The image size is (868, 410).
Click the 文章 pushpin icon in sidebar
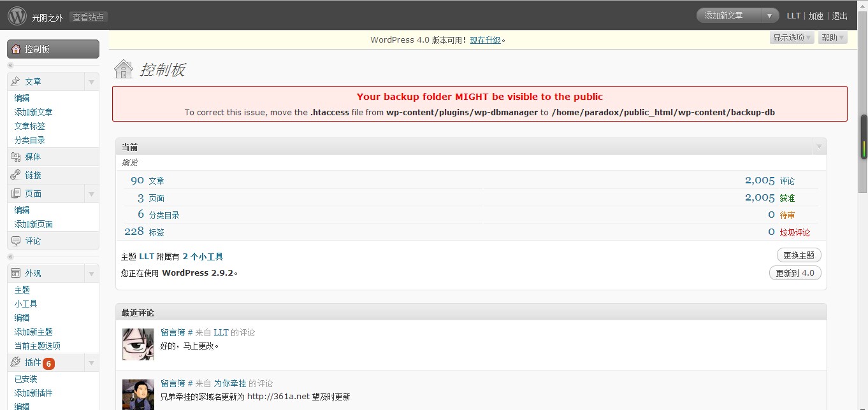pyautogui.click(x=16, y=81)
